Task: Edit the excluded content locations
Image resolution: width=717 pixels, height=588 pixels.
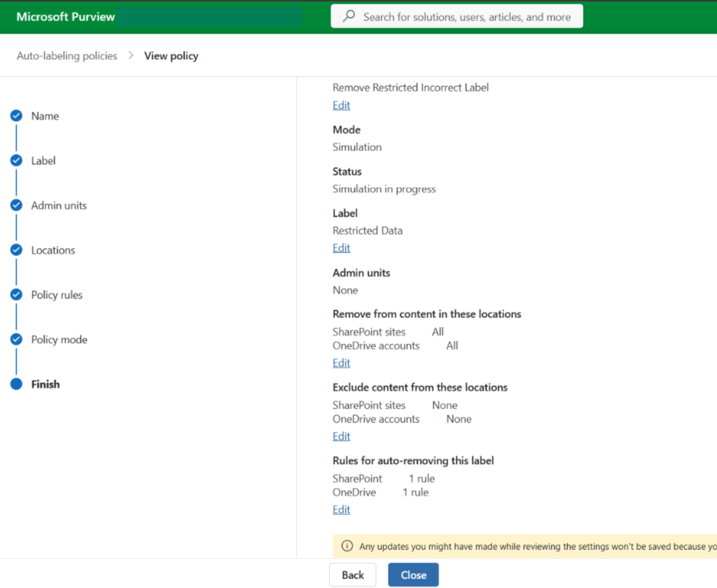Action: pos(341,436)
